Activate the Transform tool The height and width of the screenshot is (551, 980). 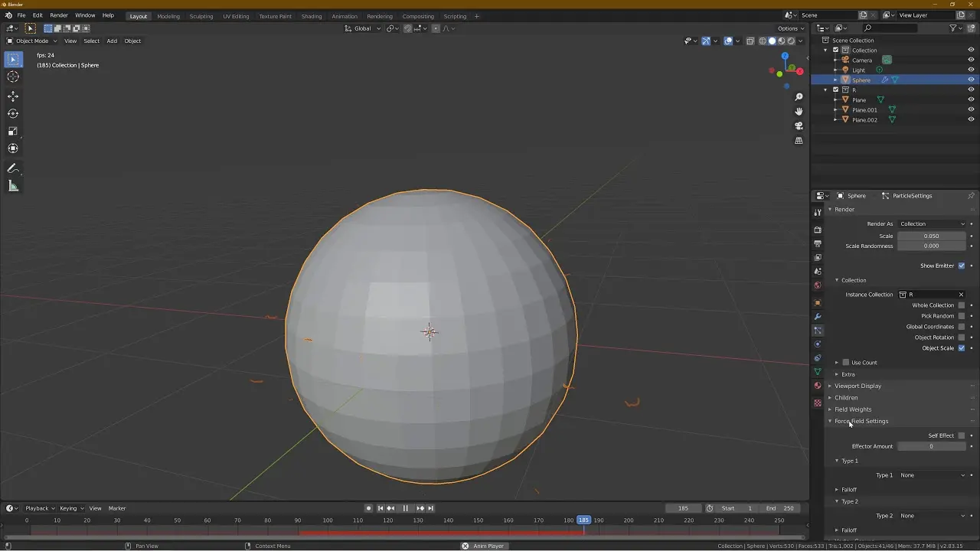[13, 148]
